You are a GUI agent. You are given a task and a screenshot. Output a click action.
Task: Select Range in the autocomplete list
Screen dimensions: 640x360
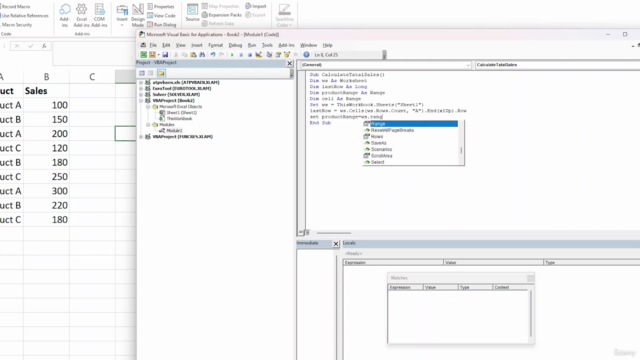click(410, 124)
